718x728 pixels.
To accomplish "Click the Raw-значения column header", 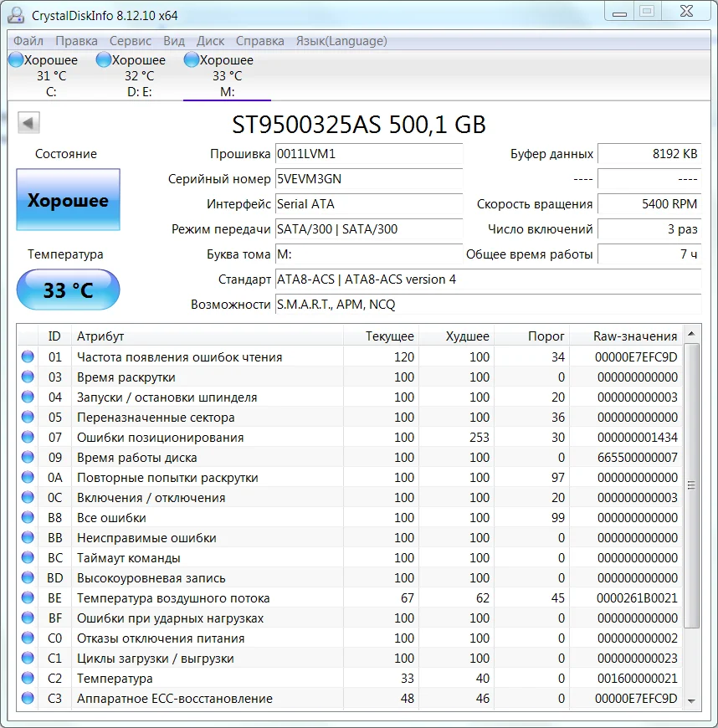I will point(635,336).
